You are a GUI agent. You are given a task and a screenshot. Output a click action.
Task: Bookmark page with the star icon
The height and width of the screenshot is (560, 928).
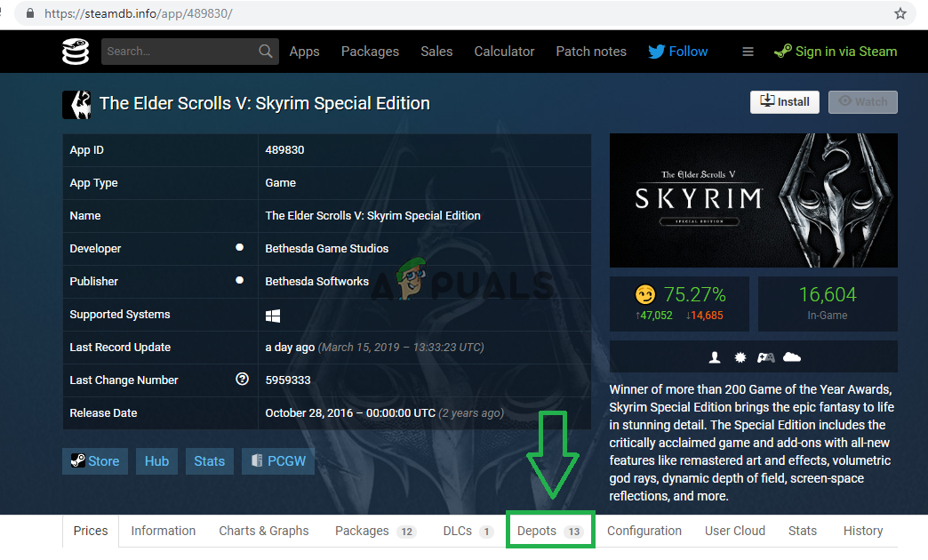click(900, 13)
